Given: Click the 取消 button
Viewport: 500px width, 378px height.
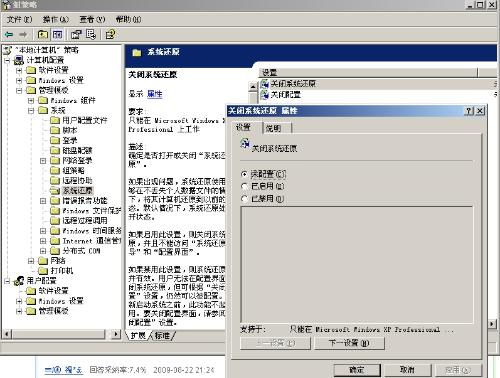Looking at the screenshot, I should 408,370.
